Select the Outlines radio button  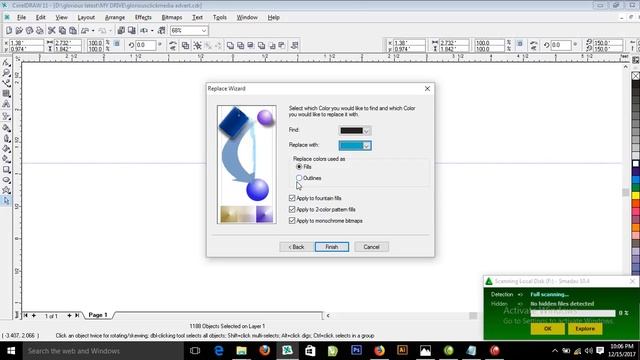299,178
